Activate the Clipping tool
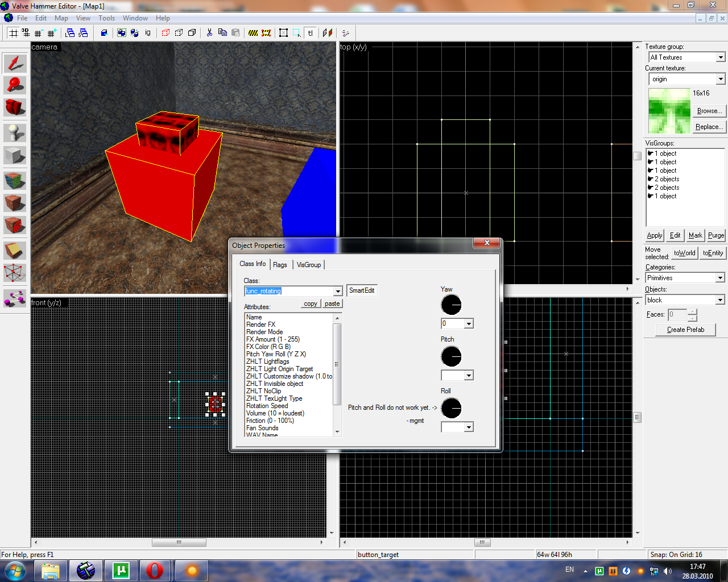The height and width of the screenshot is (582, 728). 15,251
